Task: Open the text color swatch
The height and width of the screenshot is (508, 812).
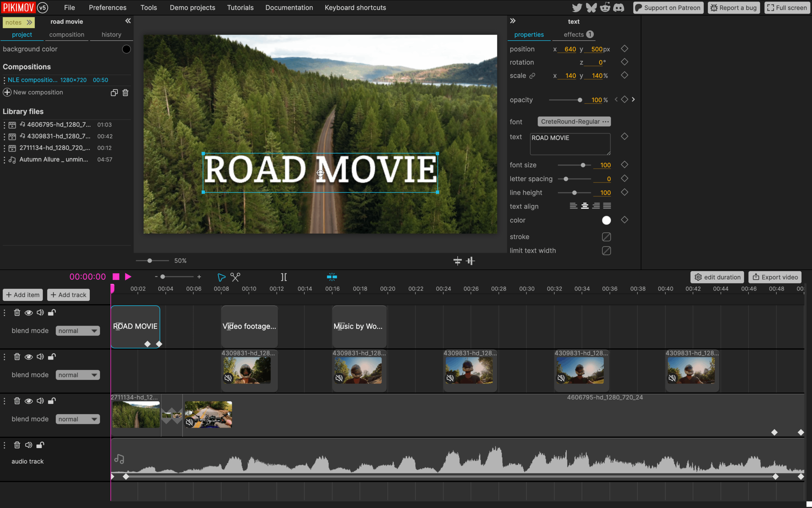Action: coord(606,220)
